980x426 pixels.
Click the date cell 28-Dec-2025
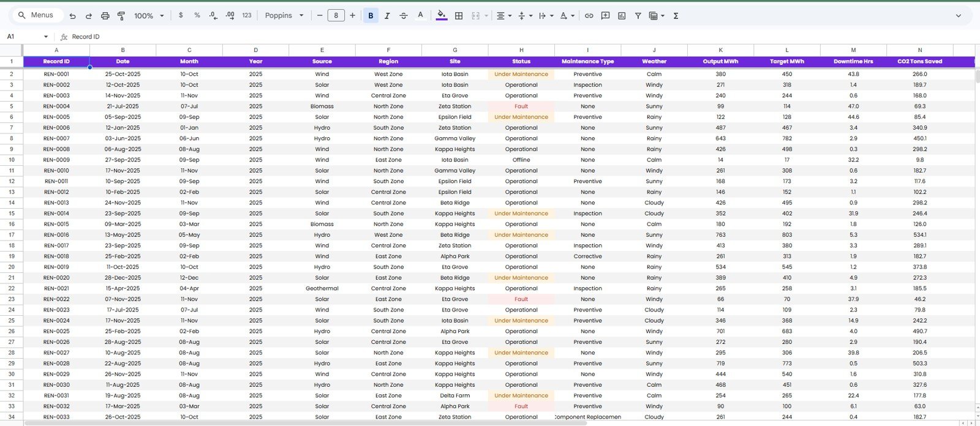[123, 278]
